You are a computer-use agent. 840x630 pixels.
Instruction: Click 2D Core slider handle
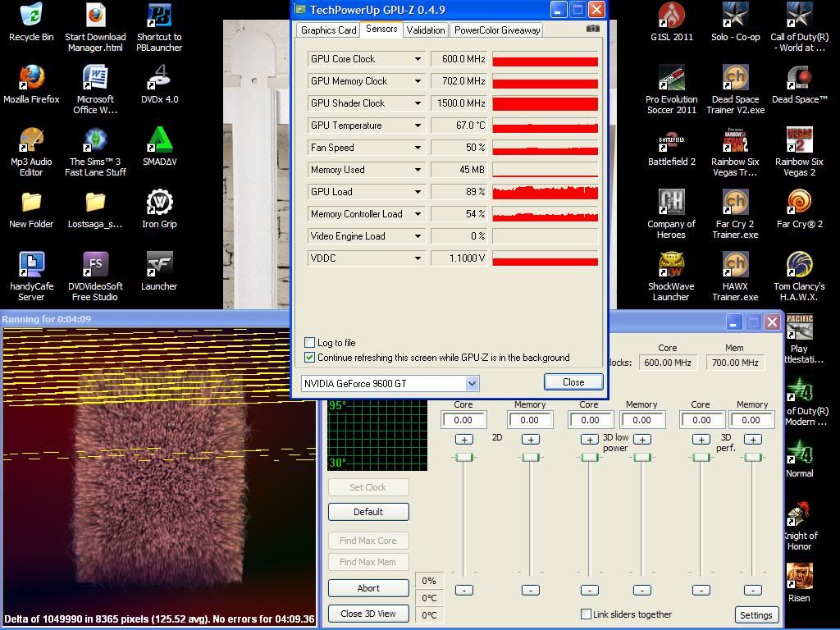[464, 457]
